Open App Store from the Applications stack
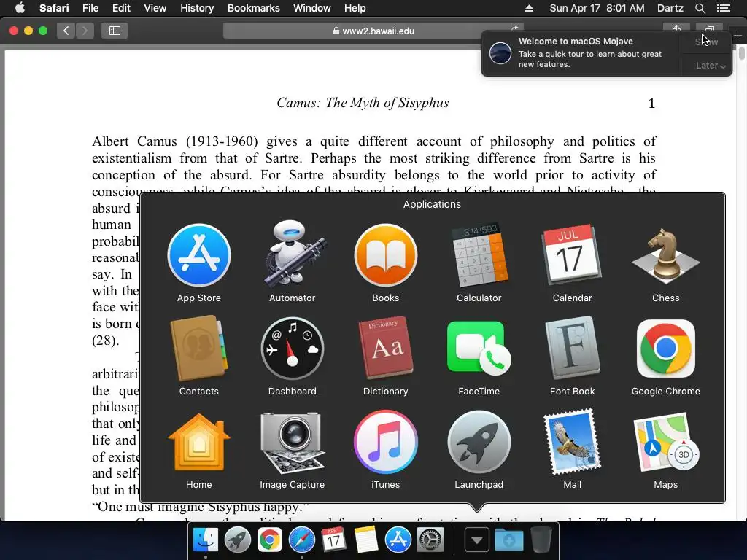This screenshot has width=747, height=560. tap(199, 255)
